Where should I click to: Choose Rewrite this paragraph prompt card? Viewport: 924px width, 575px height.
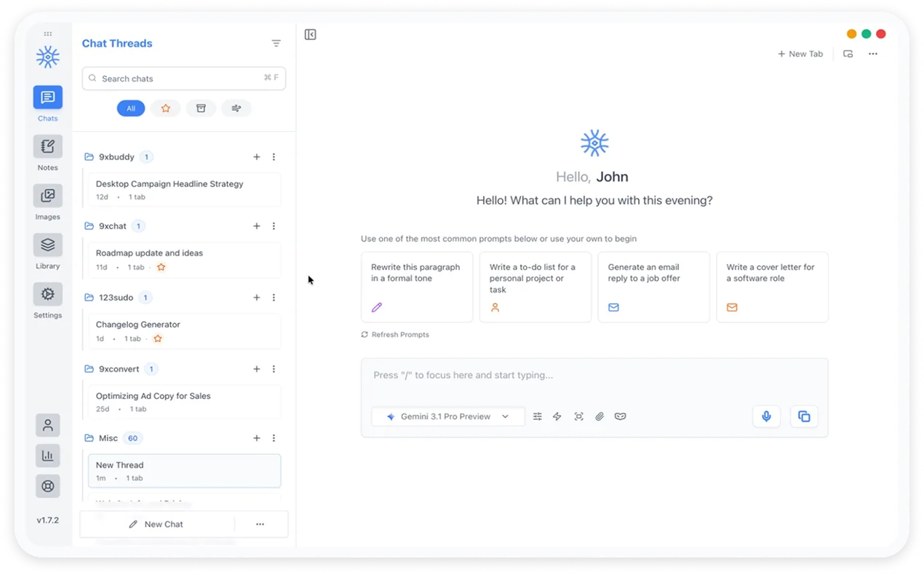pyautogui.click(x=417, y=287)
